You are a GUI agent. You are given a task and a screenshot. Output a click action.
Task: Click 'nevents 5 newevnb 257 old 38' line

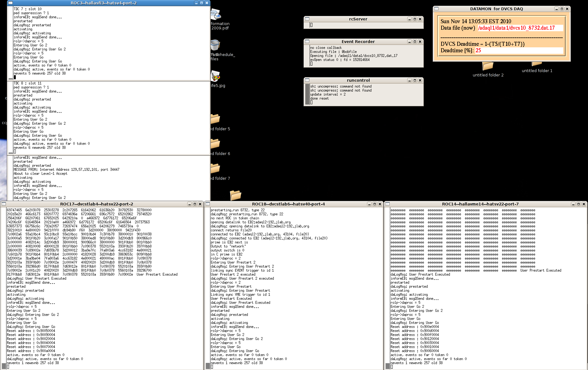(x=40, y=73)
